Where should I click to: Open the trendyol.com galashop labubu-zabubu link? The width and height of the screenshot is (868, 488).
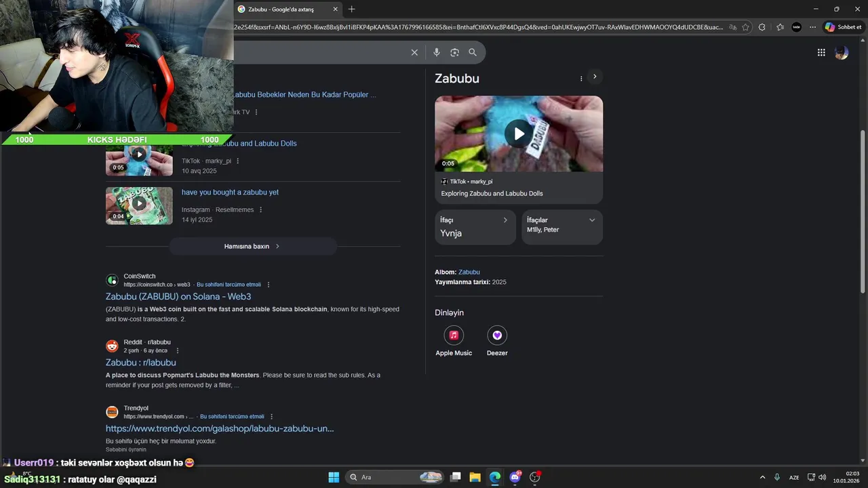(x=220, y=429)
